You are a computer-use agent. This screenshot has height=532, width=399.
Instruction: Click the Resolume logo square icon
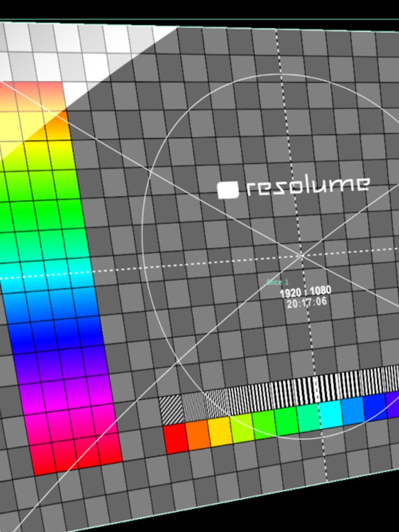pos(228,190)
